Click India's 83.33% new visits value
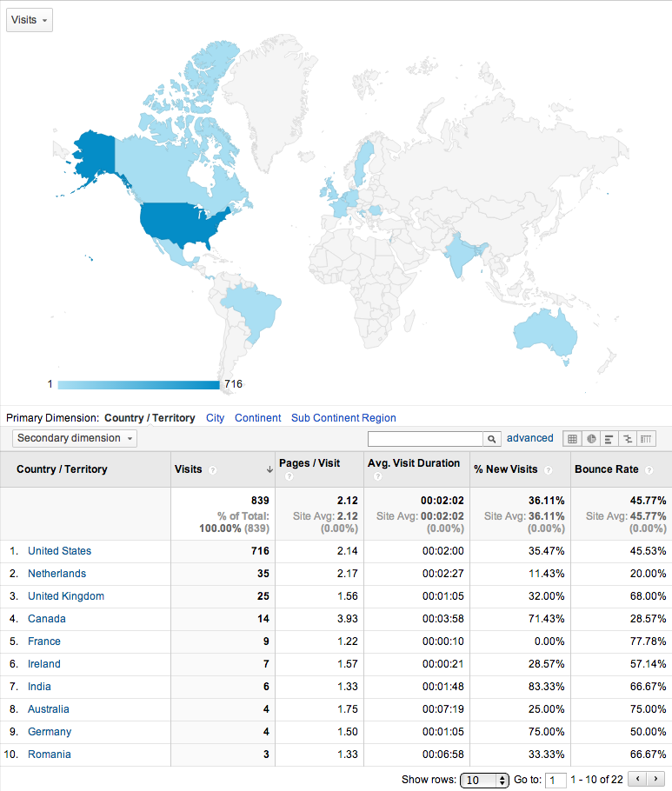 546,687
